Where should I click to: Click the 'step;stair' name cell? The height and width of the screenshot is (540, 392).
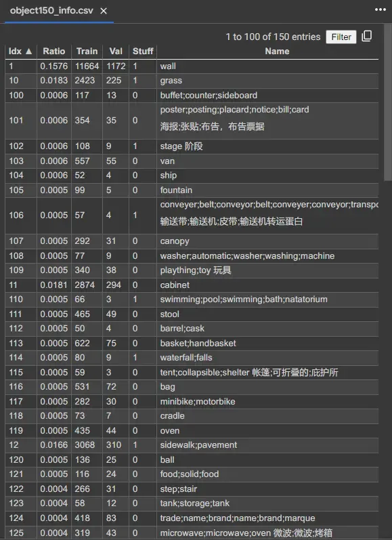coord(267,489)
